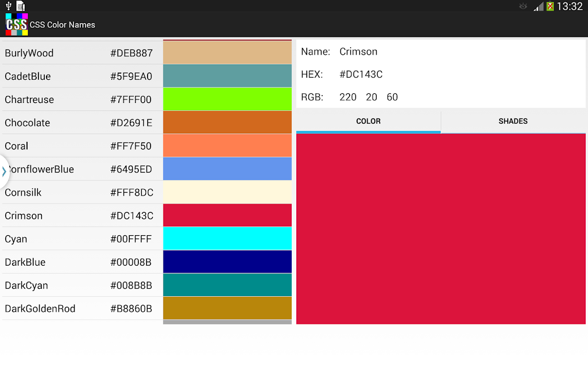Tap the CornflowerBlue swatch

tap(227, 169)
